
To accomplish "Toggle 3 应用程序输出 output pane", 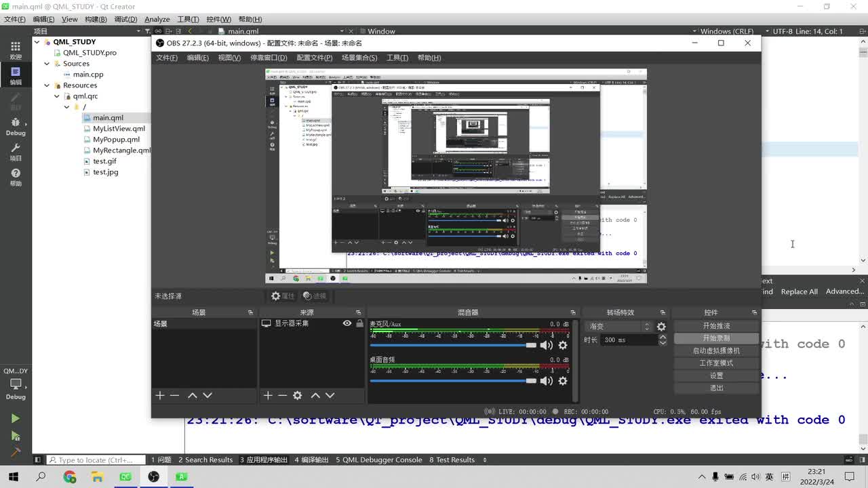I will (264, 460).
